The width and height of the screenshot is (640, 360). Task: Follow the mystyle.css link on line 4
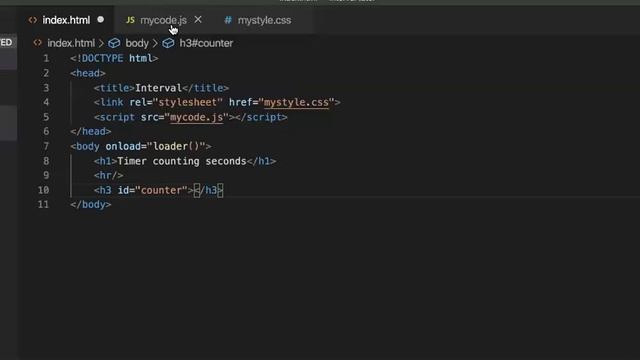296,102
